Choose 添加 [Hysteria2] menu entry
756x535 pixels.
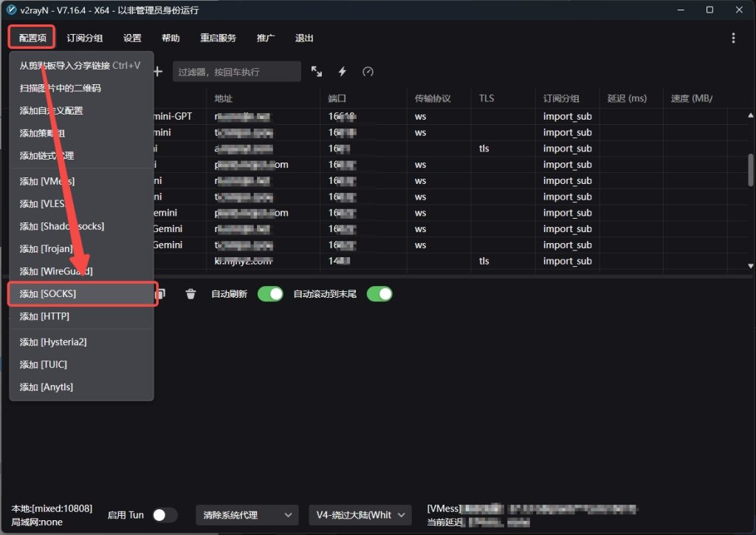(81, 342)
